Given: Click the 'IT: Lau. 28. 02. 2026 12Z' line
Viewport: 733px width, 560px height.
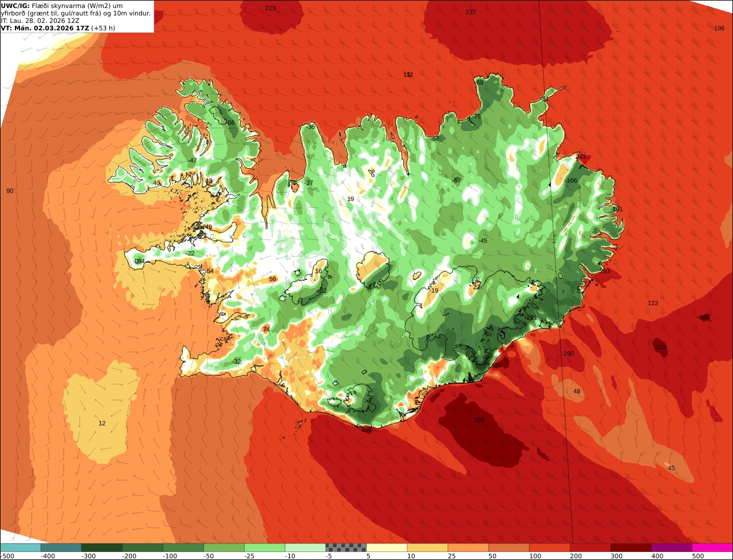Looking at the screenshot, I should point(40,21).
